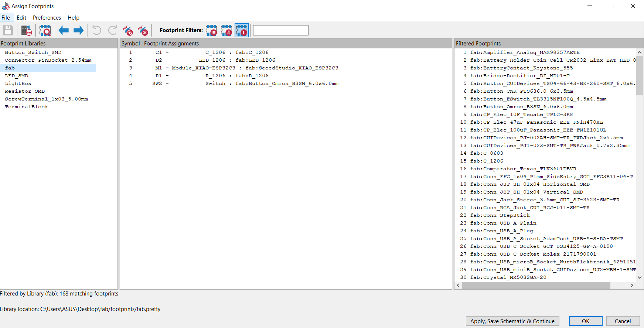Viewport: 644px width, 328px height.
Task: Select the D2 LED_1206 assignment row
Action: click(232, 60)
